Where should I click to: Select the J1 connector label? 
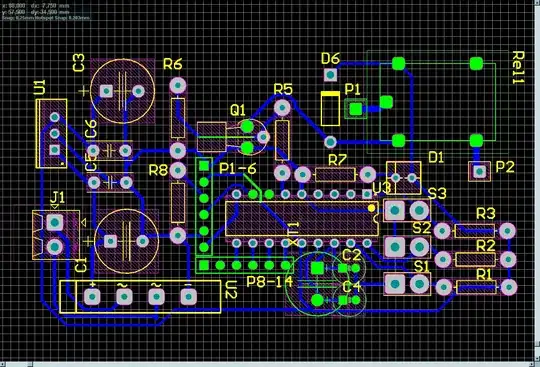[57, 198]
